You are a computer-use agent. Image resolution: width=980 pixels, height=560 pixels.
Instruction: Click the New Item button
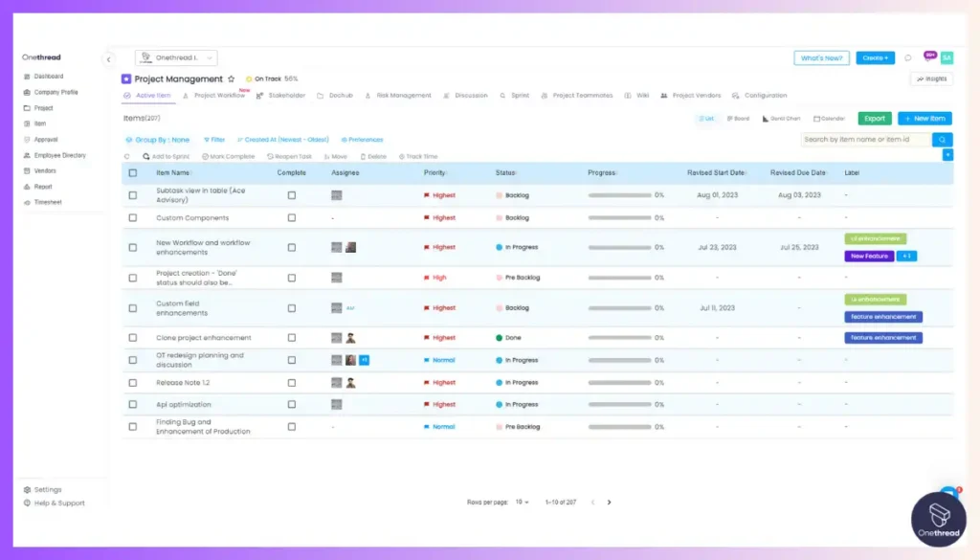(x=924, y=119)
